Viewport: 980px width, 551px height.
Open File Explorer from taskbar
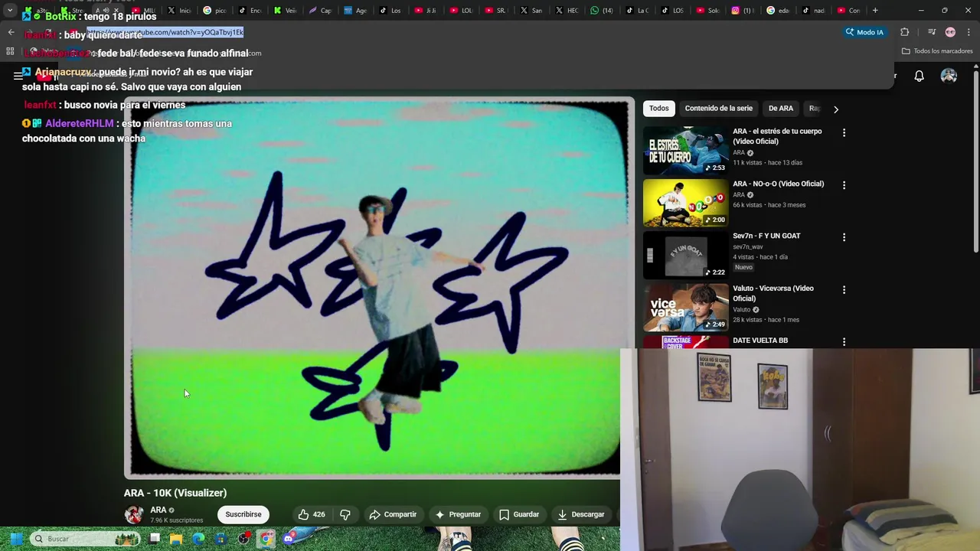[176, 539]
